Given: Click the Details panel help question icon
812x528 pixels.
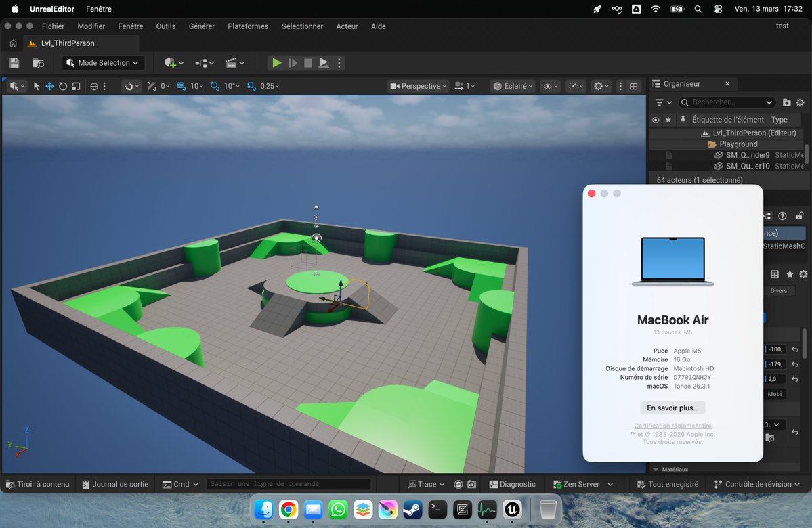Looking at the screenshot, I should pyautogui.click(x=782, y=216).
